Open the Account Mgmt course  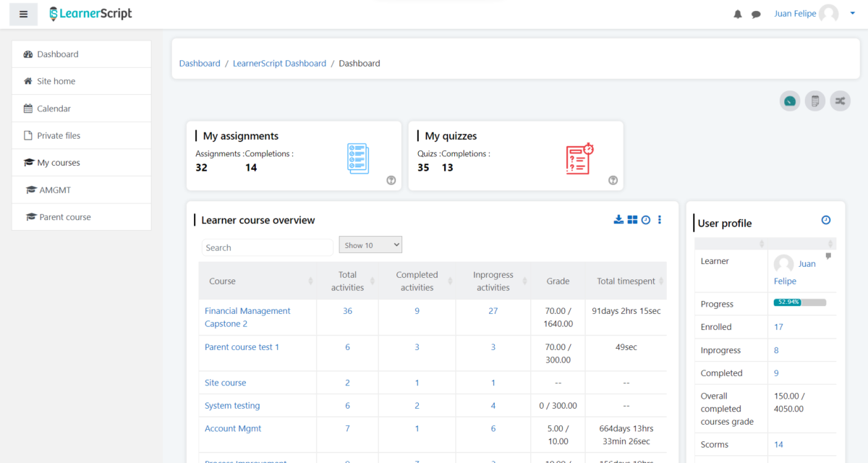[233, 428]
